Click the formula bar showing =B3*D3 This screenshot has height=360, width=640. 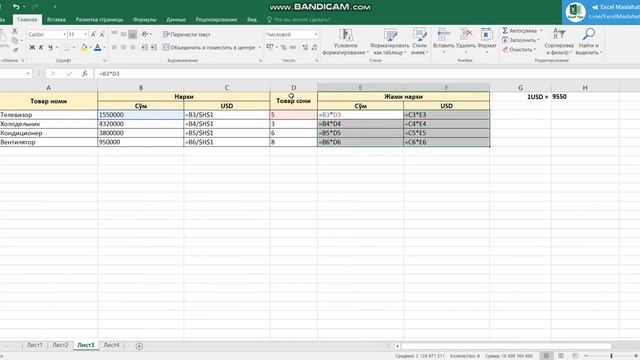click(367, 74)
